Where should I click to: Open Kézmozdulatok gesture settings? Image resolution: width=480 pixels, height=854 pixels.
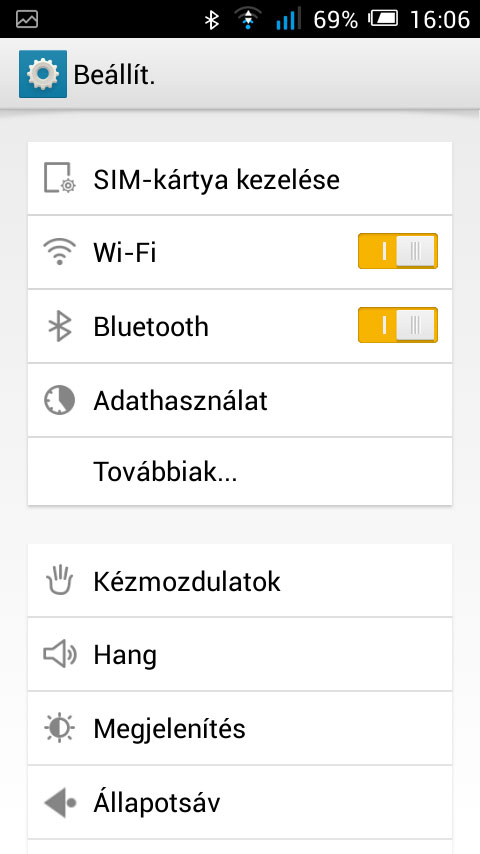coord(240,581)
